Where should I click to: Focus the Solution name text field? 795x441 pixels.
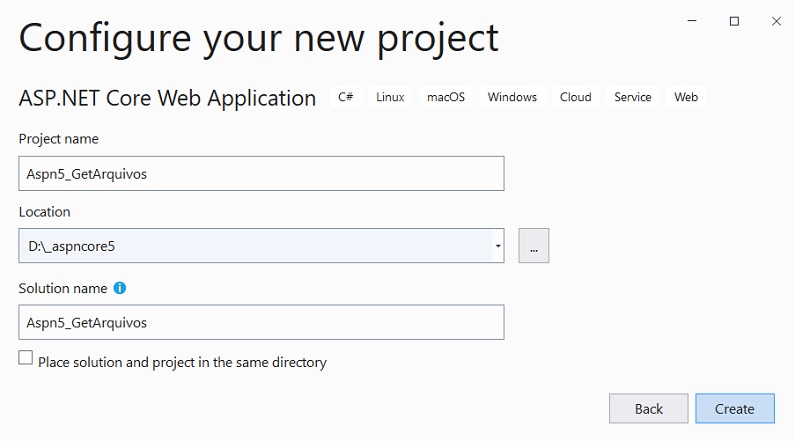click(261, 322)
